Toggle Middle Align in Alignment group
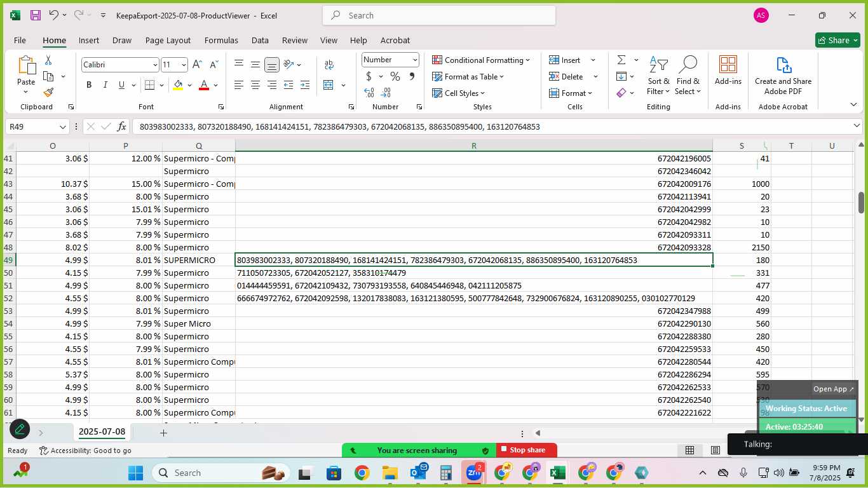The height and width of the screenshot is (488, 868). coord(255,65)
